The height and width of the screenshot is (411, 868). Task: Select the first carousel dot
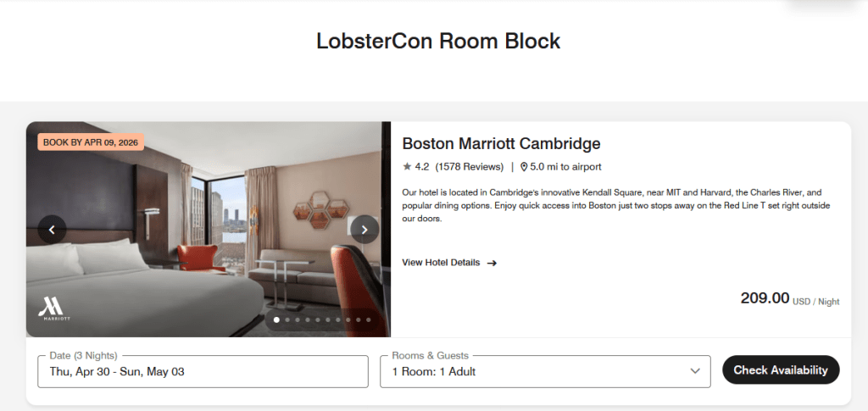pos(277,319)
